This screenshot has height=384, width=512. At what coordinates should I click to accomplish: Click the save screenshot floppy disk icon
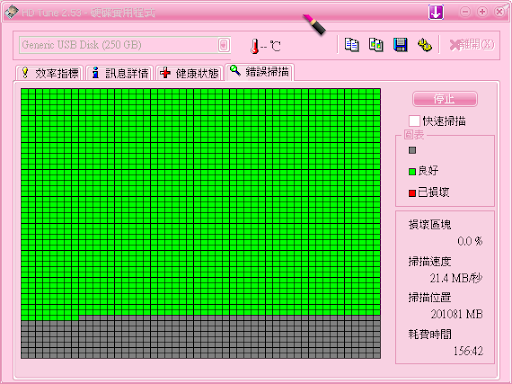tap(400, 45)
